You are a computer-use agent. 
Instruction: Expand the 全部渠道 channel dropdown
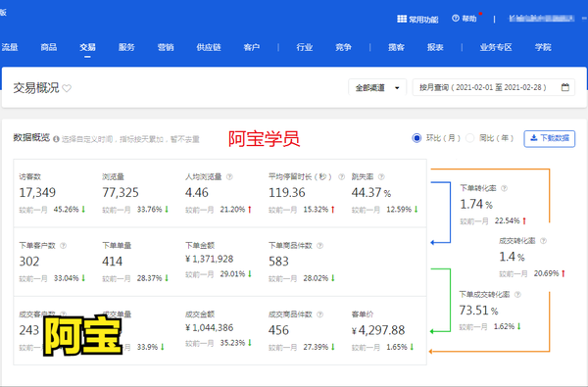click(377, 88)
